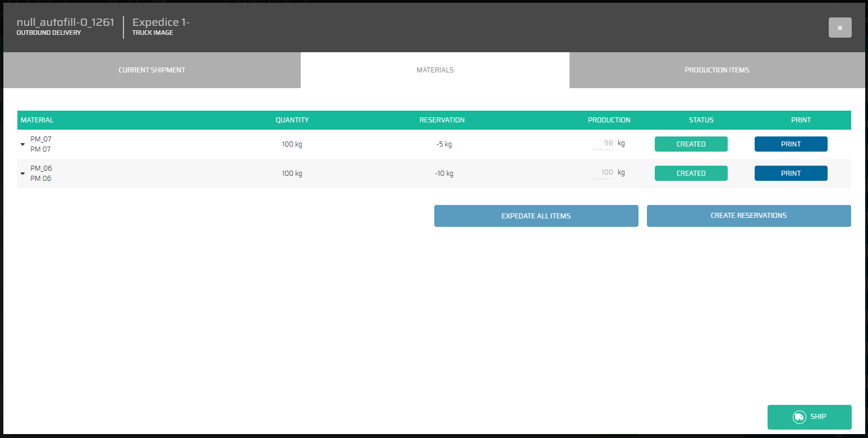The width and height of the screenshot is (868, 438).
Task: Focus the PM_07 production quantity field
Action: [603, 144]
